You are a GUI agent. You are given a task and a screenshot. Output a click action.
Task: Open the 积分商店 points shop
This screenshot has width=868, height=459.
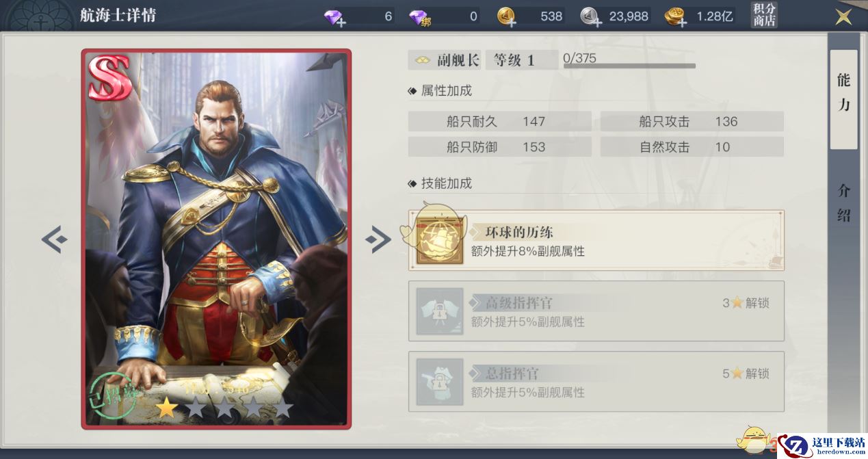coord(764,15)
